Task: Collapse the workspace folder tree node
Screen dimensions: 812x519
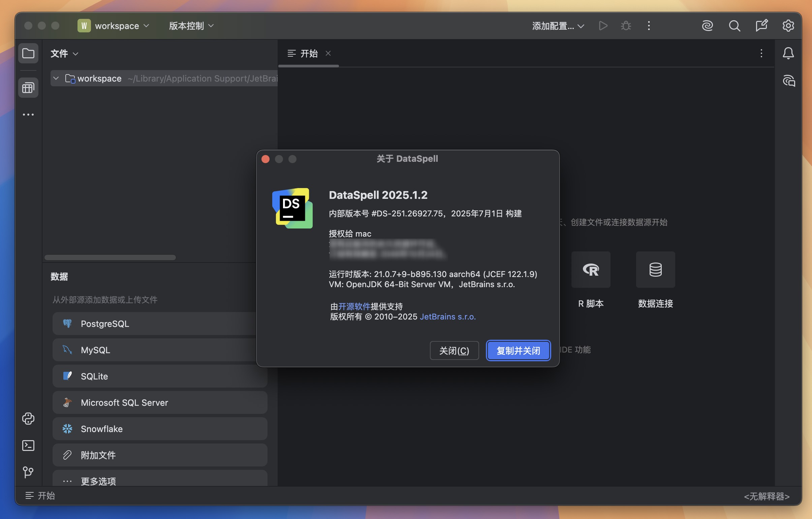Action: [56, 78]
